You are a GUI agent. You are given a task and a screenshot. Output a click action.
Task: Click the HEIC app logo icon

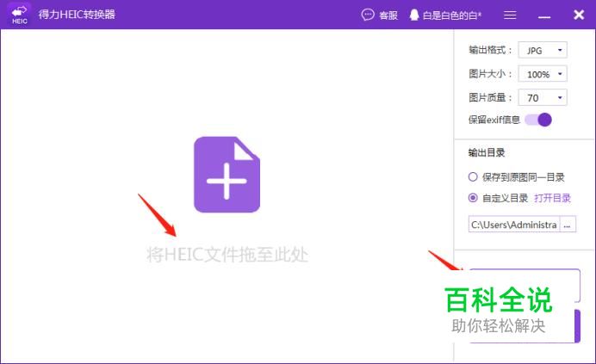[x=20, y=15]
